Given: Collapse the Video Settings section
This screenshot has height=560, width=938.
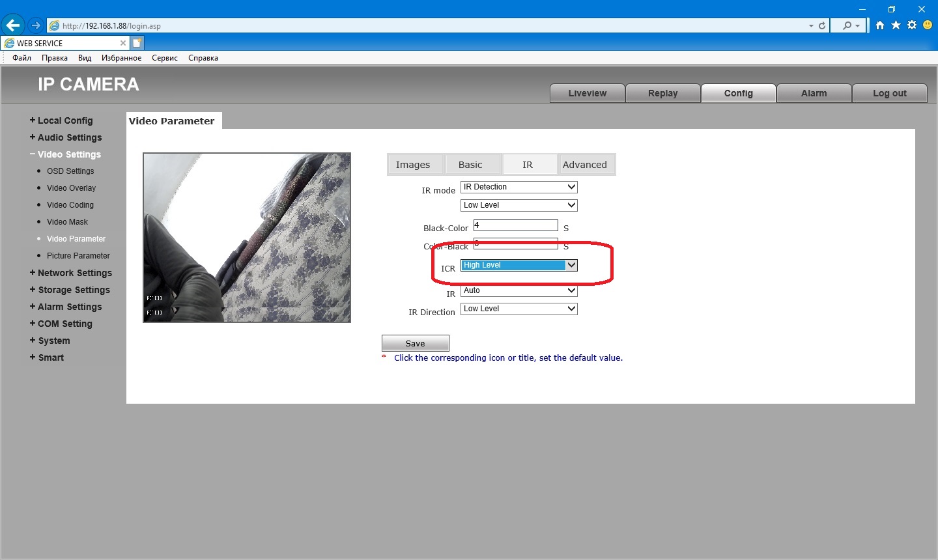Looking at the screenshot, I should 68,154.
